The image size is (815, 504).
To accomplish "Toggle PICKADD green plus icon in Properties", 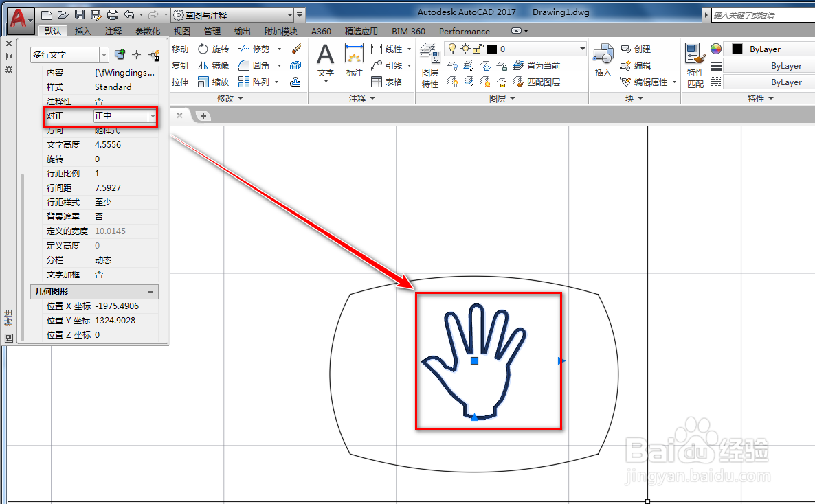I will point(120,54).
